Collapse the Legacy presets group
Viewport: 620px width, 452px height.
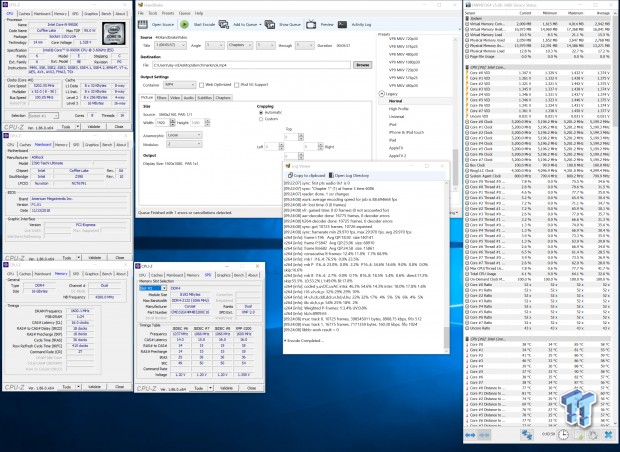coord(382,94)
